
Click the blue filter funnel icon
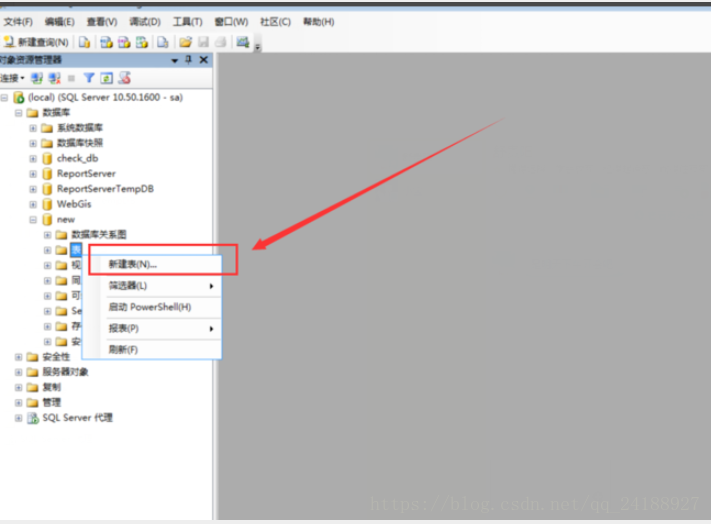coord(89,78)
